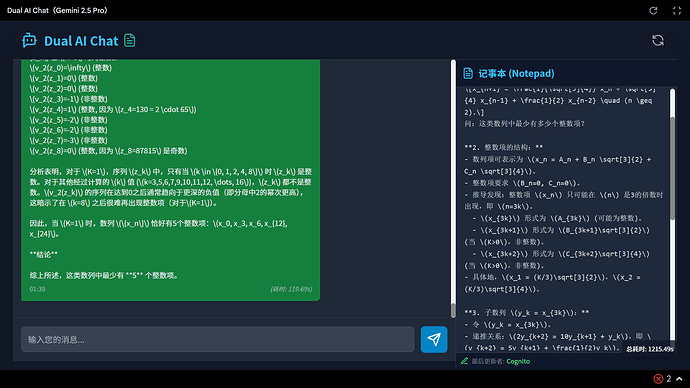Click the red error count icon

click(x=658, y=378)
